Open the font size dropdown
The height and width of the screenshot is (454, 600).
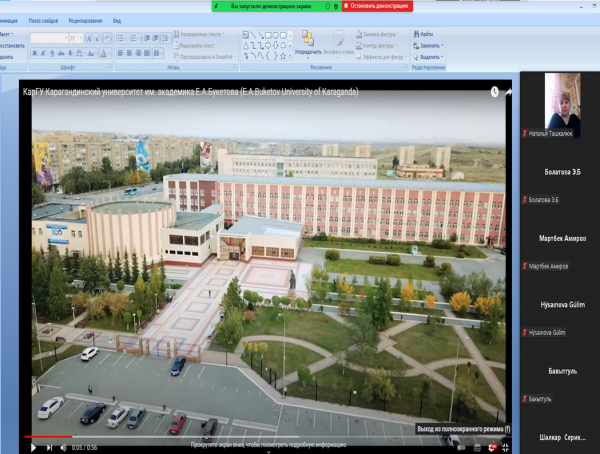point(80,38)
